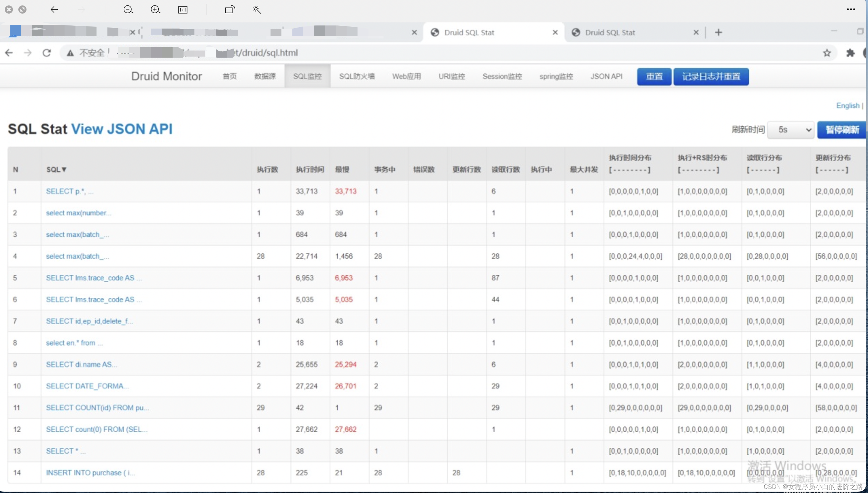
Task: Click the magic wand enhance icon
Action: (x=257, y=10)
